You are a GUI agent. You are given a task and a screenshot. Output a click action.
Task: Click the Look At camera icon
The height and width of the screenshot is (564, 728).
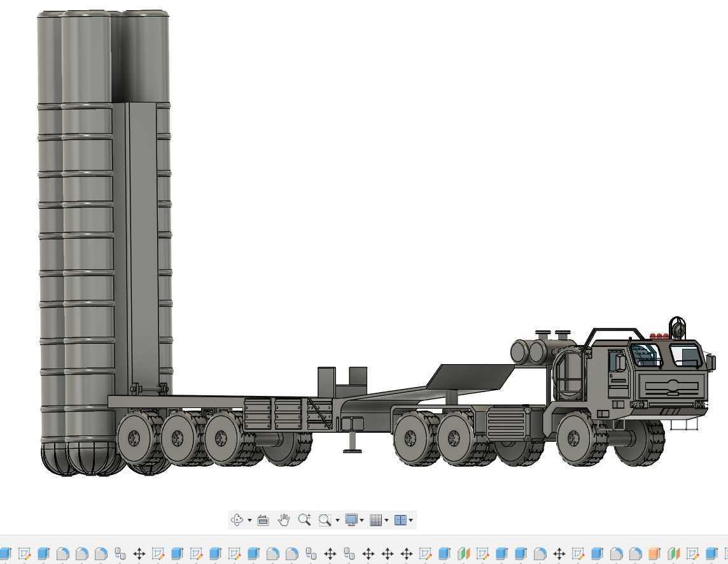coord(263,520)
